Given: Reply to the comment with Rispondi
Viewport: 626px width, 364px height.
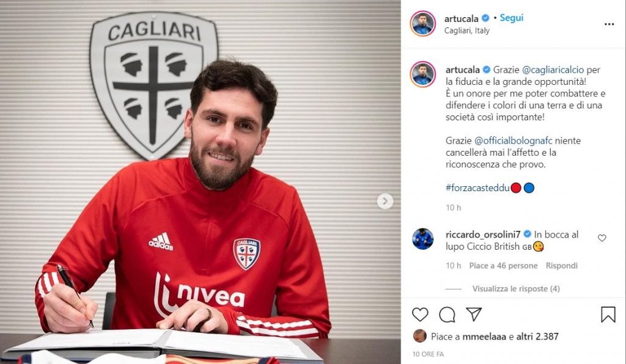Looking at the screenshot, I should (561, 266).
